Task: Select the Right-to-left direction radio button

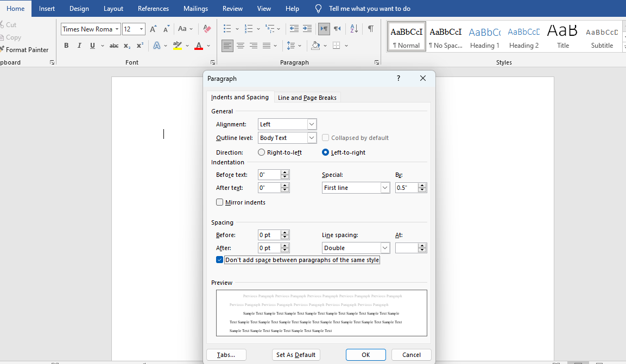Action: point(261,152)
